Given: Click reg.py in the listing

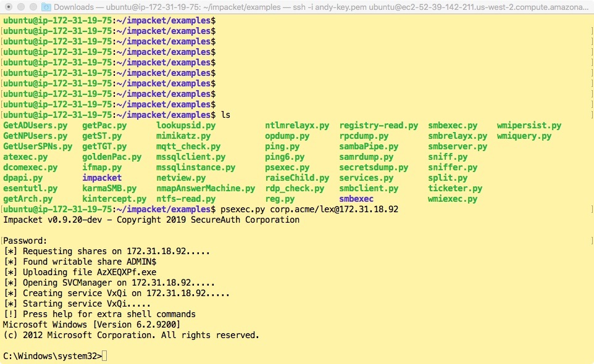Looking at the screenshot, I should (x=280, y=199).
